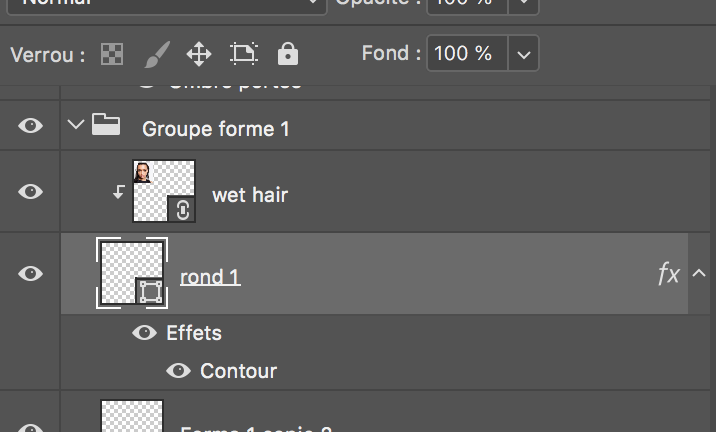This screenshot has height=432, width=716.
Task: Enable lock position move icon
Action: (199, 54)
